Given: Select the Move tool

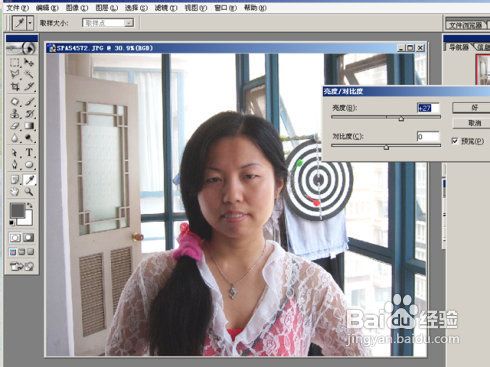Looking at the screenshot, I should pyautogui.click(x=29, y=63).
